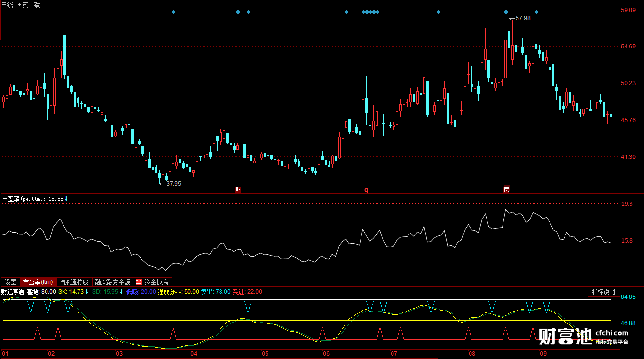This screenshot has height=359, width=644.
Task: Click the 07 month marker on the time axis
Action: click(394, 354)
